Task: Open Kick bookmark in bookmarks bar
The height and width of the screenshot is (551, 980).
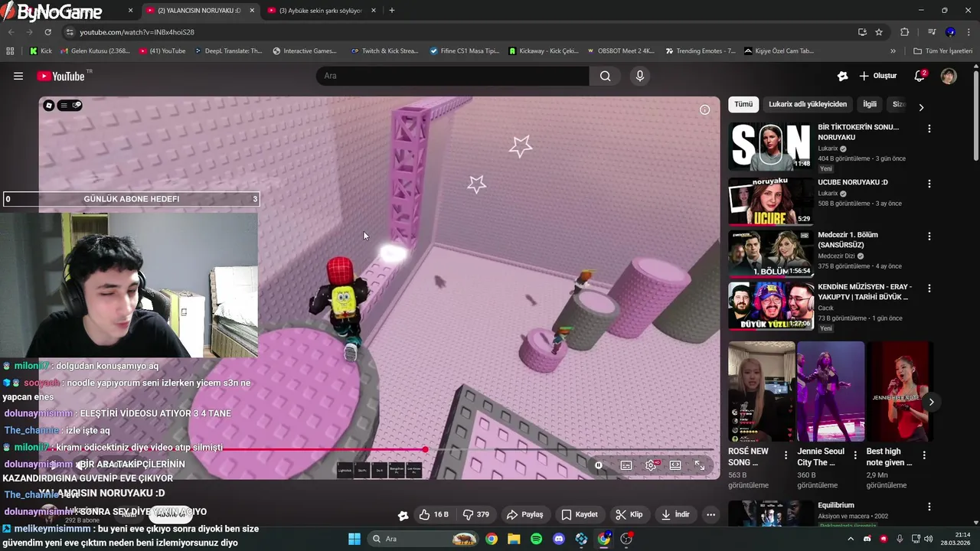Action: (x=41, y=51)
